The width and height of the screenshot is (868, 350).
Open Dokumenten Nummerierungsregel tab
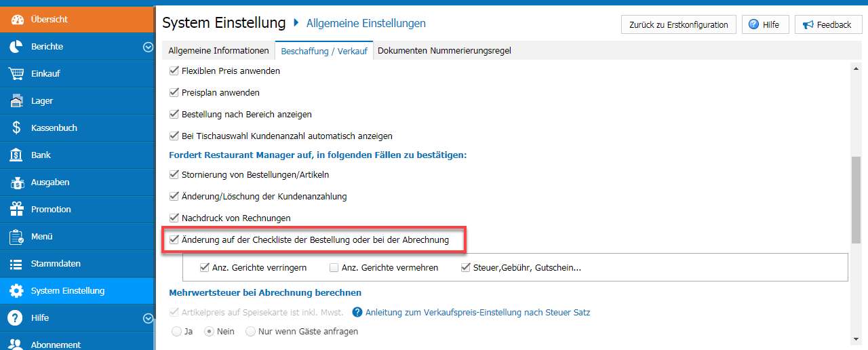(x=444, y=51)
